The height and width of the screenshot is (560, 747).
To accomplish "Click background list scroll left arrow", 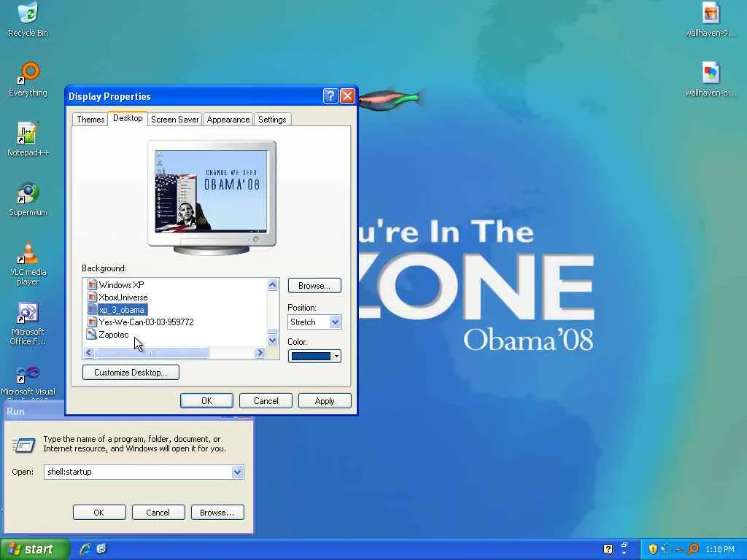I will click(88, 352).
